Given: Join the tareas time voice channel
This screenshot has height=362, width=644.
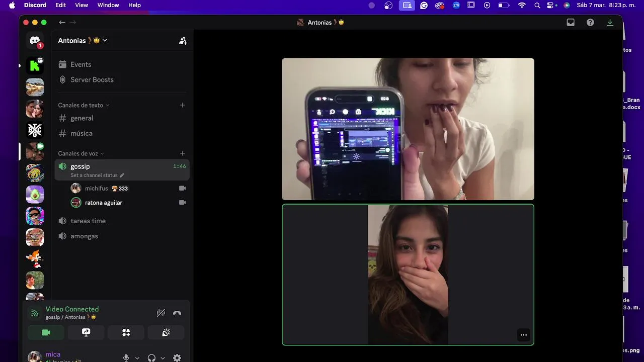Looking at the screenshot, I should (122, 221).
